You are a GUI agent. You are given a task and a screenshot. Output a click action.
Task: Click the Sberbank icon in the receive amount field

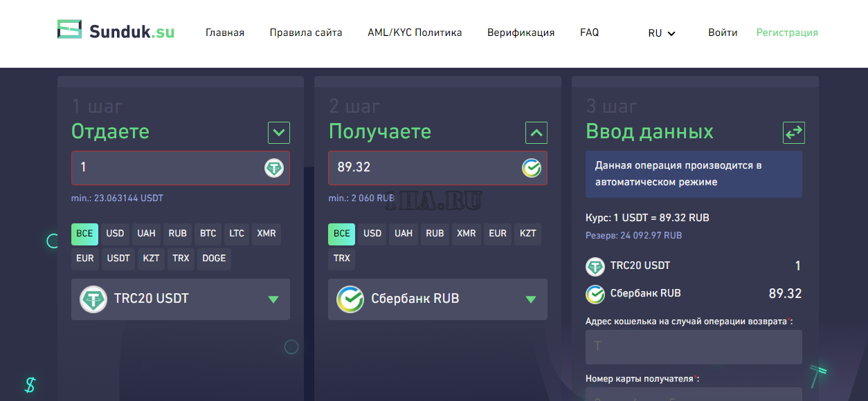click(x=531, y=168)
